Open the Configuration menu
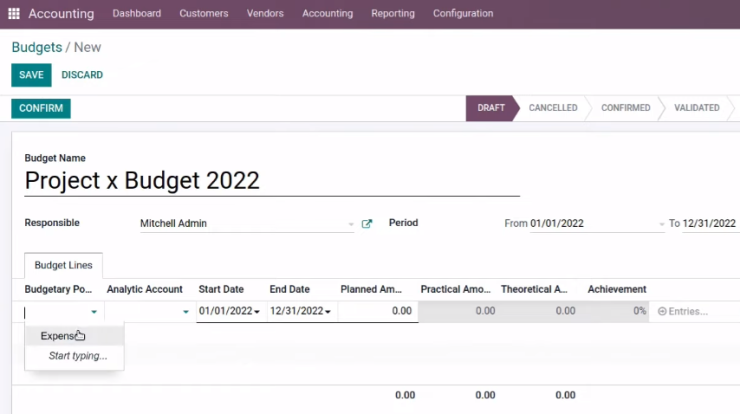The height and width of the screenshot is (414, 740). 463,14
